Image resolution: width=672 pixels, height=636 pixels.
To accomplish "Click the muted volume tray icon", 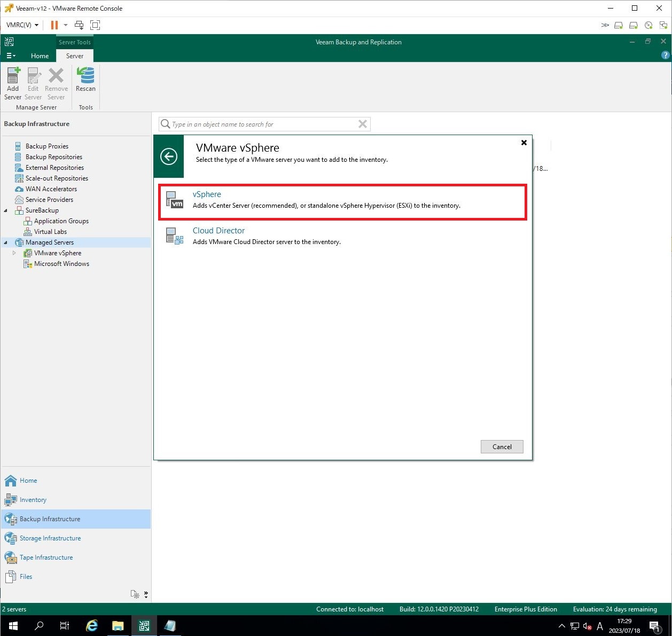I will [x=587, y=626].
